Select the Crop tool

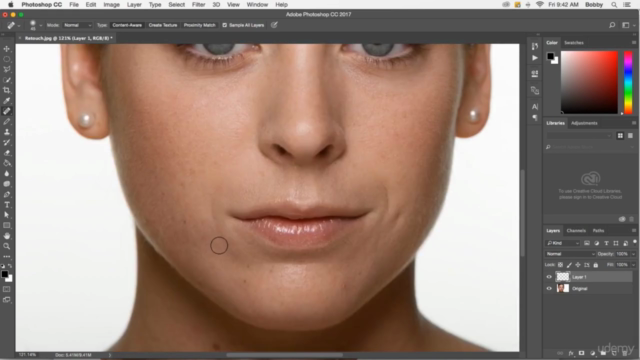point(7,90)
